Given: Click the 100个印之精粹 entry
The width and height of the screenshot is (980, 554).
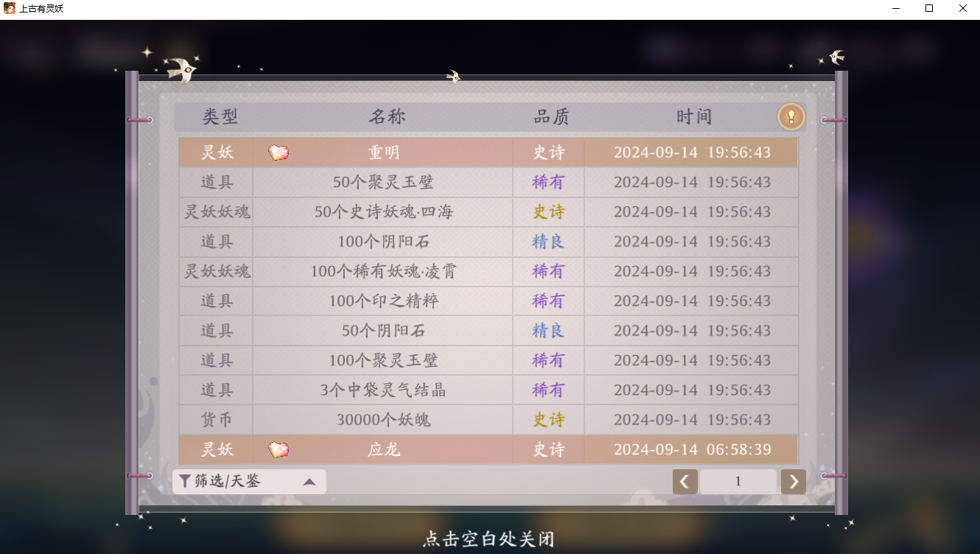Looking at the screenshot, I should click(x=383, y=301).
